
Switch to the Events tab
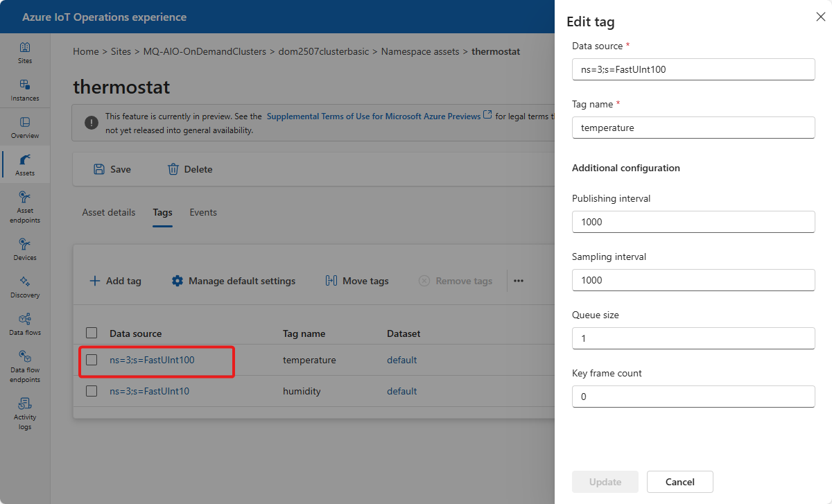point(203,212)
